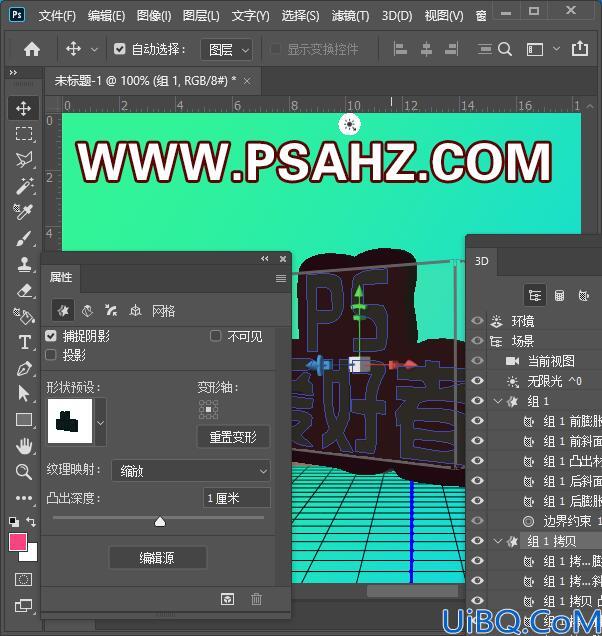Image resolution: width=602 pixels, height=636 pixels.
Task: Open the shape preset dropdown arrow
Action: [100, 422]
